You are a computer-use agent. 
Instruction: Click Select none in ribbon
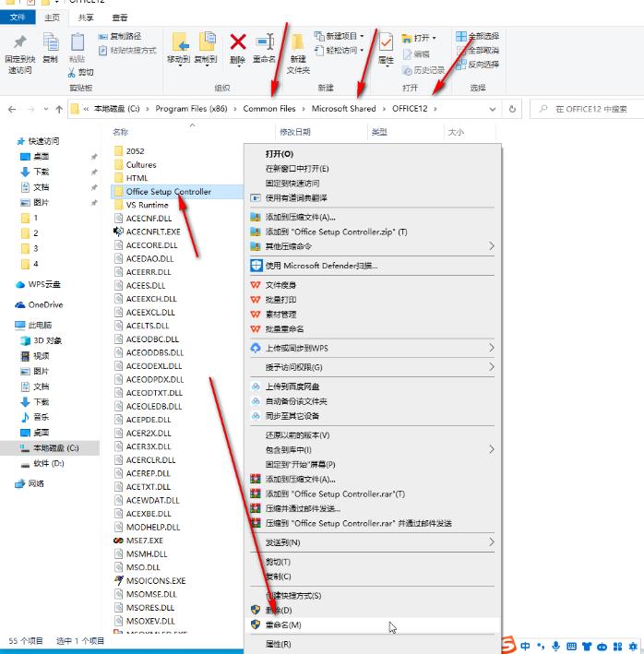(478, 51)
